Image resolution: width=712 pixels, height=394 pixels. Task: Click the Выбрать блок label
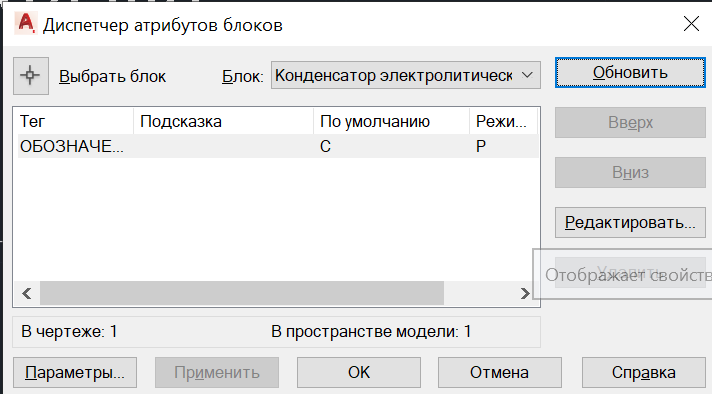[x=112, y=76]
